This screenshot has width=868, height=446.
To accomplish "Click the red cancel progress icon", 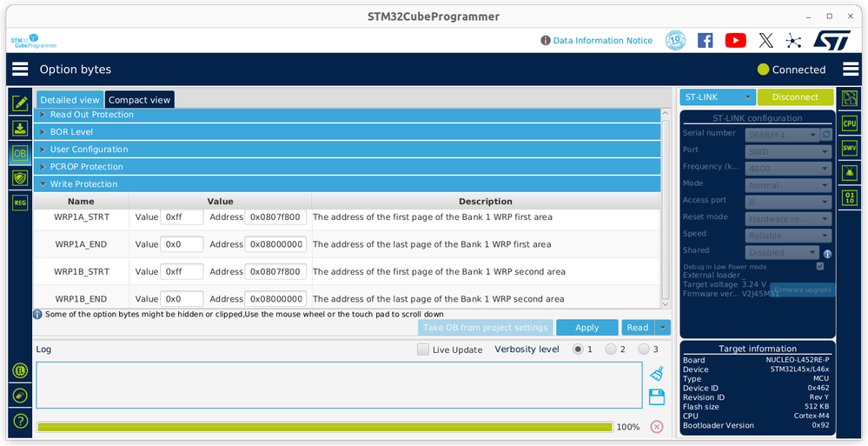I will click(x=657, y=427).
